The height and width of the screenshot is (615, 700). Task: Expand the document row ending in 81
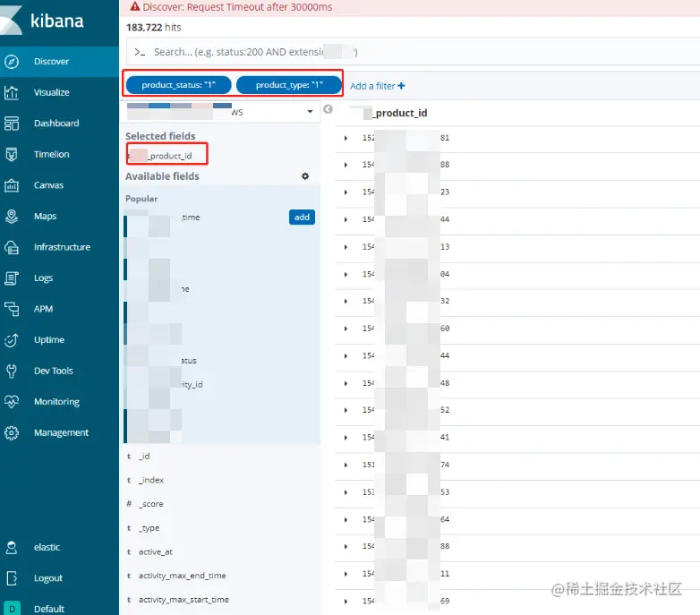click(346, 139)
